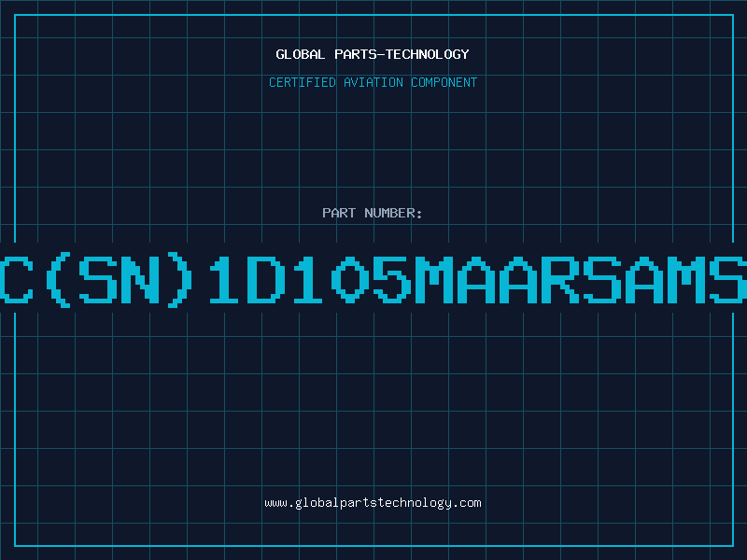Click the PART NUMBER: label
The image size is (747, 560).
(x=373, y=213)
